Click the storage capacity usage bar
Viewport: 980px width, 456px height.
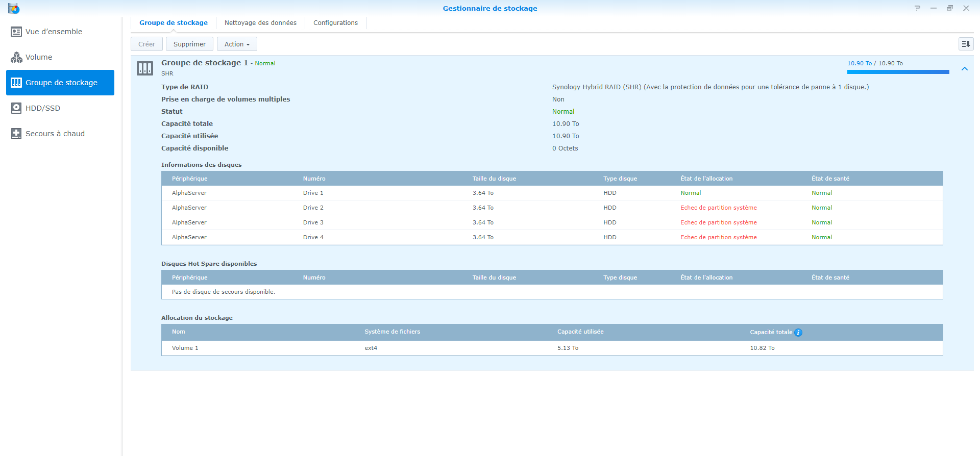(898, 72)
